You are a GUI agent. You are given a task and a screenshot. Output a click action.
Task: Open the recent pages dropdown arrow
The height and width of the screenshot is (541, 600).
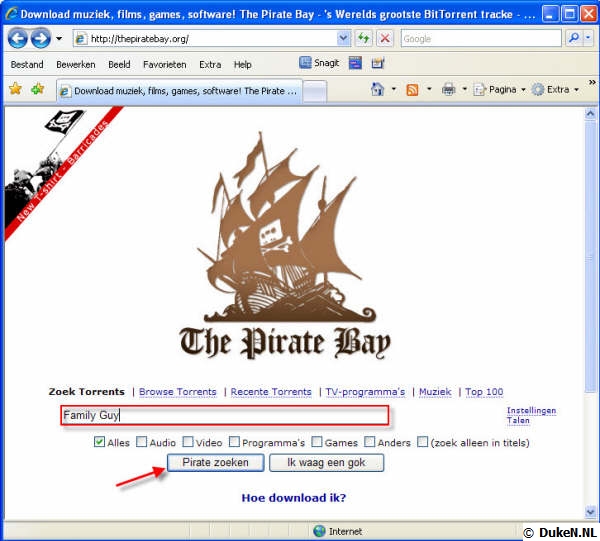point(59,39)
